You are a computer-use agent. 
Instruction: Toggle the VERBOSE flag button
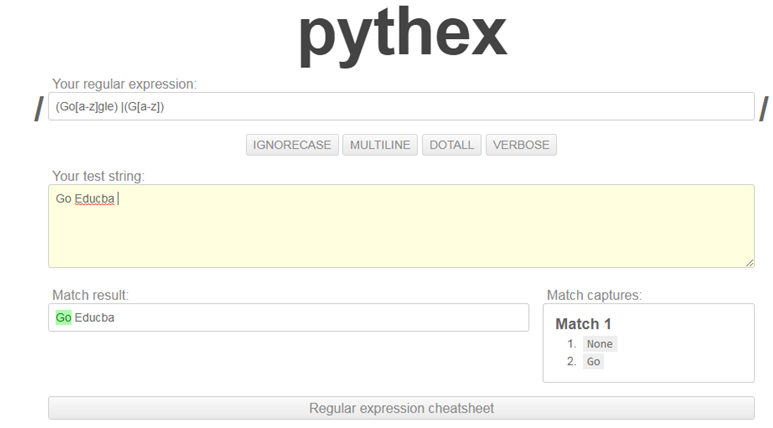tap(521, 145)
